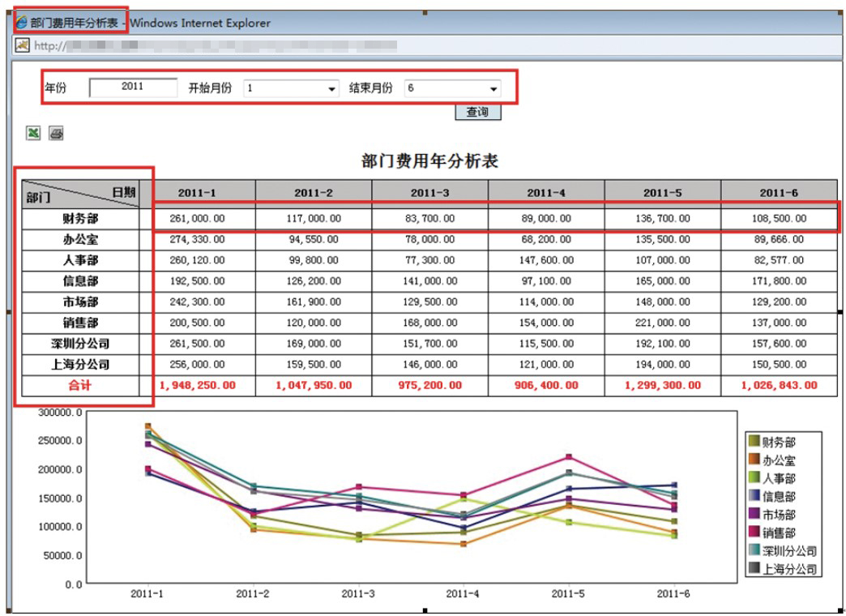846x616 pixels.
Task: Select the 信息部 legend color swatch
Action: (x=754, y=495)
